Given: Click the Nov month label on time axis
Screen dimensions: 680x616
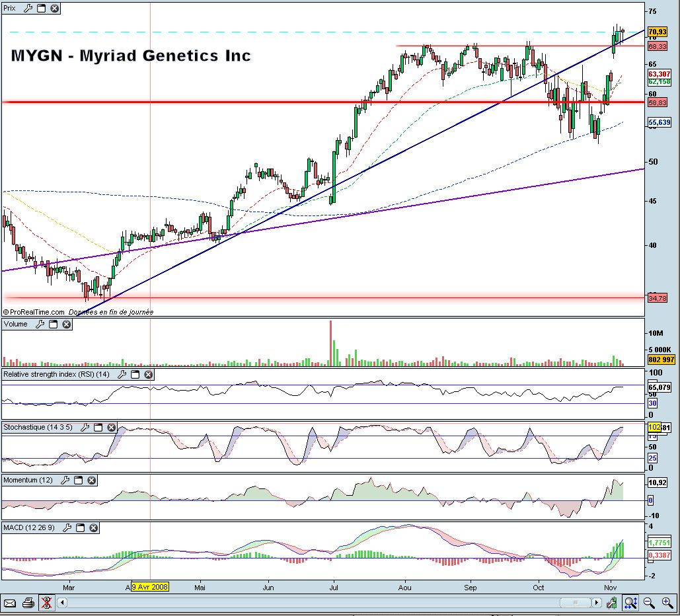Looking at the screenshot, I should point(610,588).
